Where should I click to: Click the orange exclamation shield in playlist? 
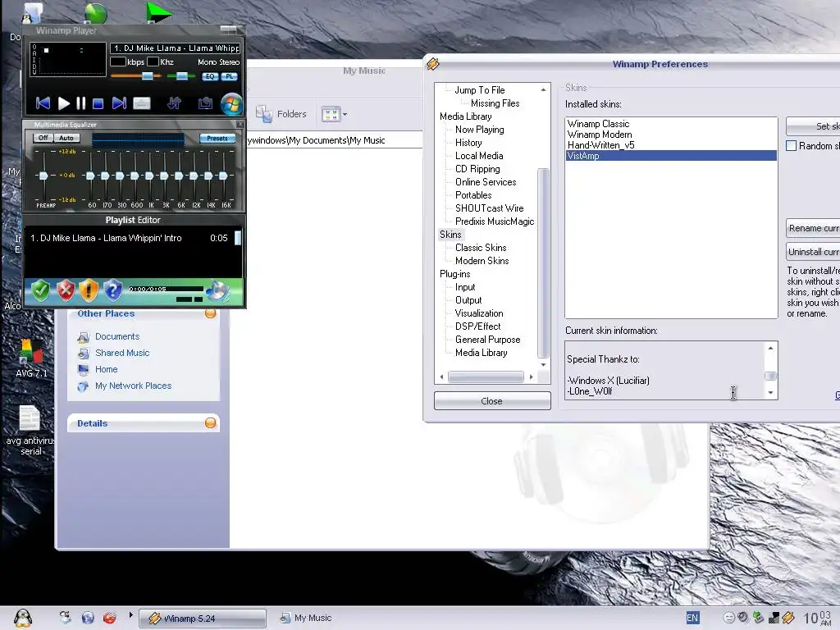point(89,291)
